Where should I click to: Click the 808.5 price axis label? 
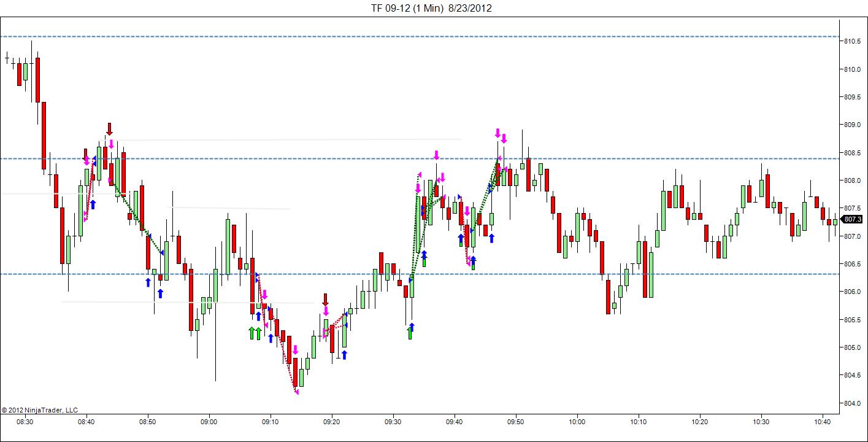pos(852,153)
